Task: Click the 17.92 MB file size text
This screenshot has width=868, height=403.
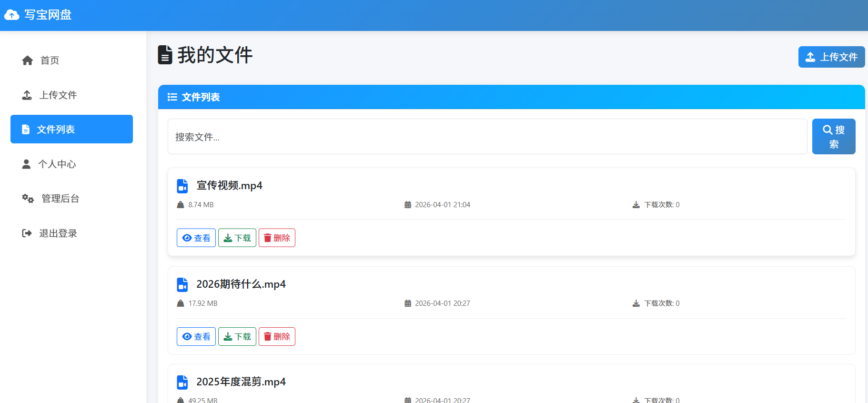Action: coord(203,303)
